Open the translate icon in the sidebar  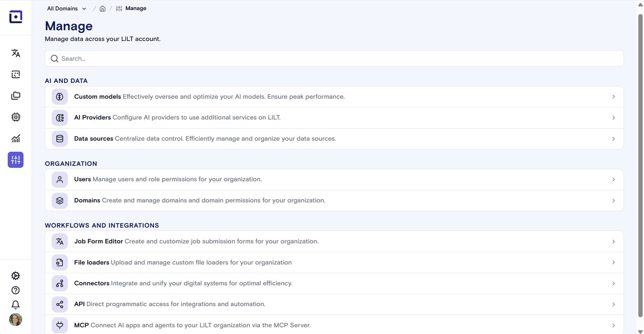coord(16,53)
